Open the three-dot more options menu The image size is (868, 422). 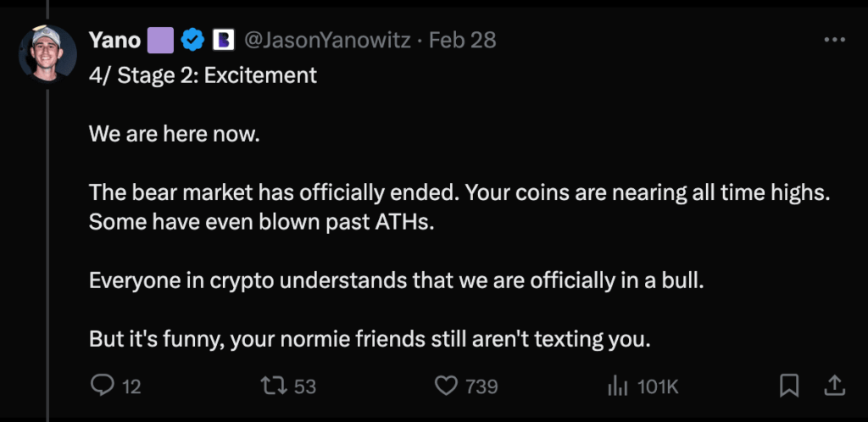tap(834, 40)
